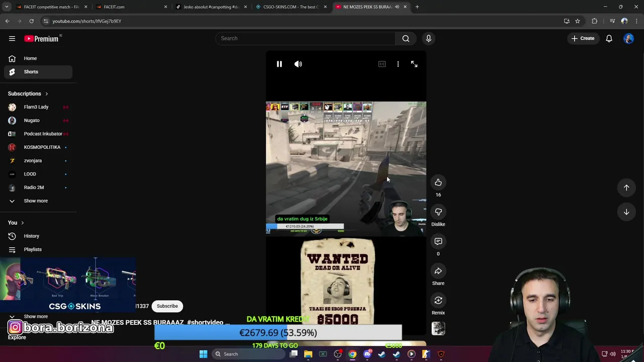
Task: Open the taskbar volume speaker icon
Action: pos(613,354)
